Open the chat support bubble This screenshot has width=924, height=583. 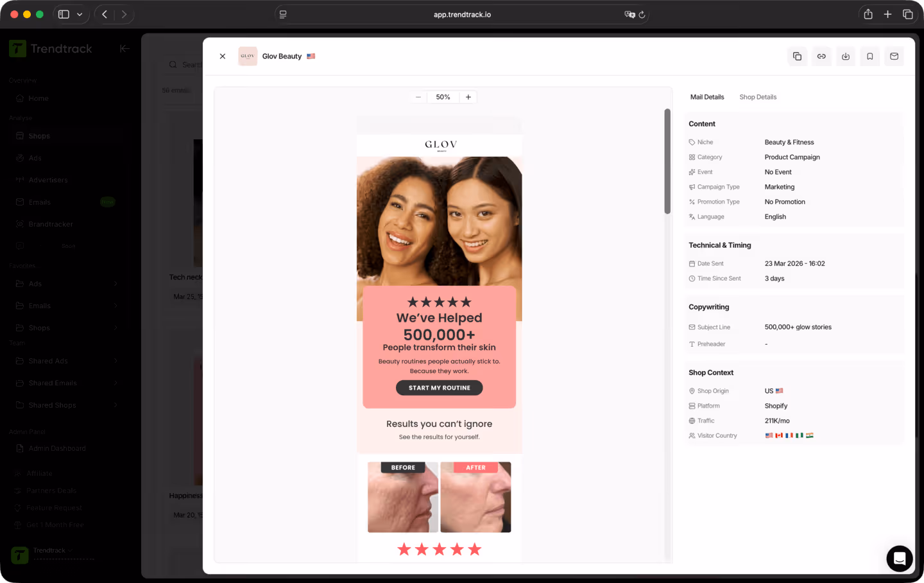coord(900,559)
